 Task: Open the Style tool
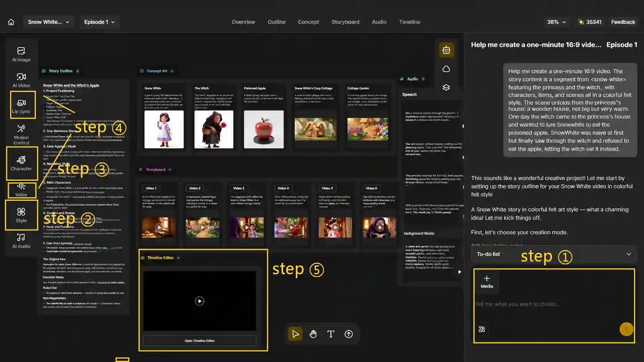point(21,215)
